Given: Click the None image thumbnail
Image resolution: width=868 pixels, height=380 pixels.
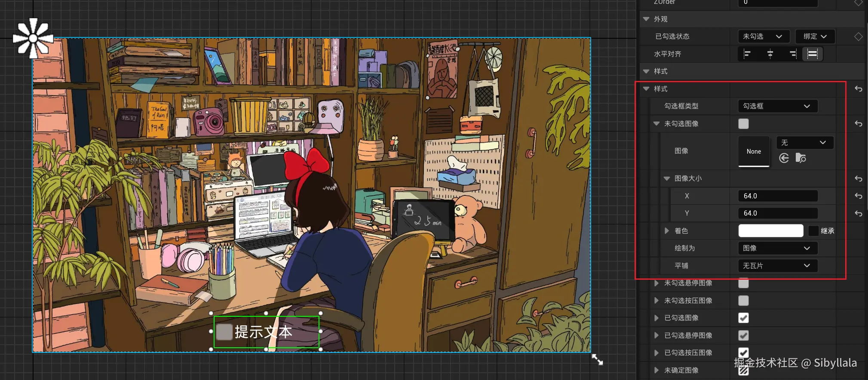Looking at the screenshot, I should point(754,151).
